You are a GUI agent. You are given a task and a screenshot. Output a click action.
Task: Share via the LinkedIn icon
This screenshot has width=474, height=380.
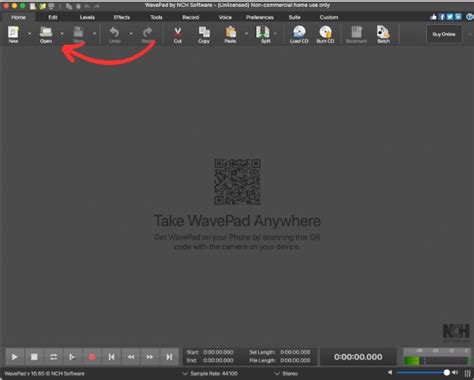click(458, 17)
